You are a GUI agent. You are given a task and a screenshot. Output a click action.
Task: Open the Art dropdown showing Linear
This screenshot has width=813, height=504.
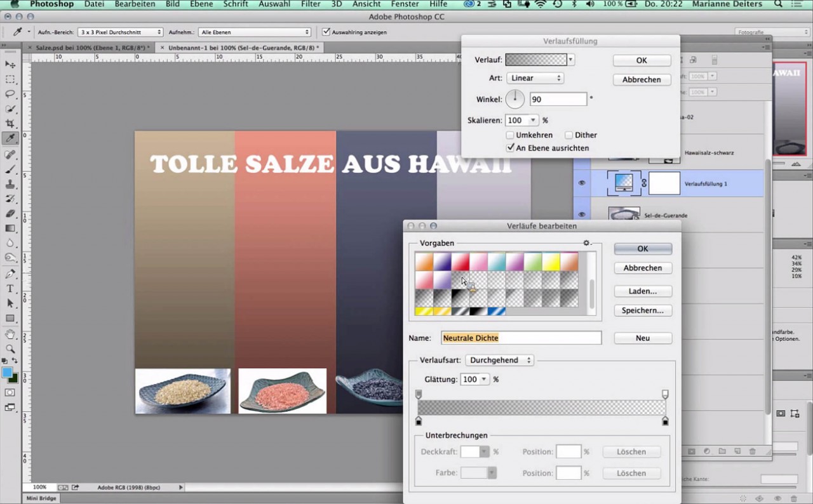coord(535,77)
